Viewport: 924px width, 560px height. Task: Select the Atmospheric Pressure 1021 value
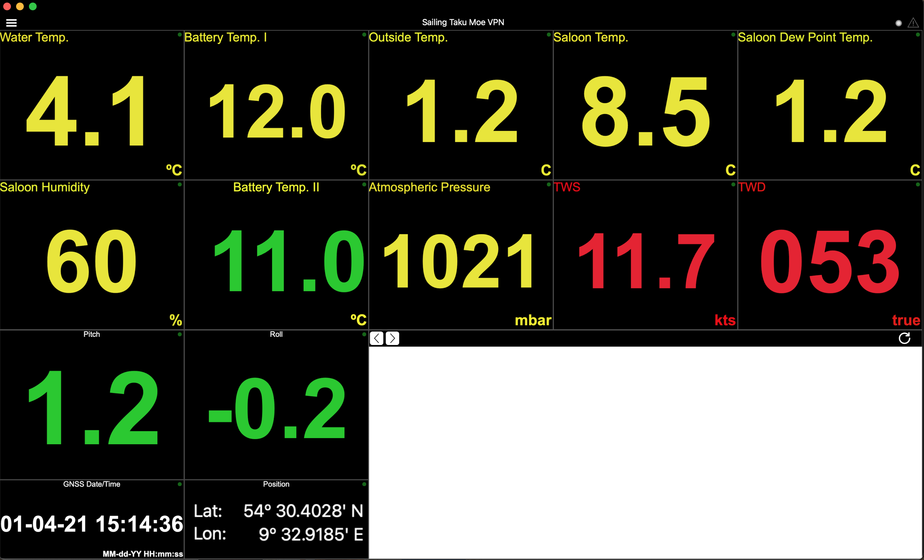tap(458, 261)
